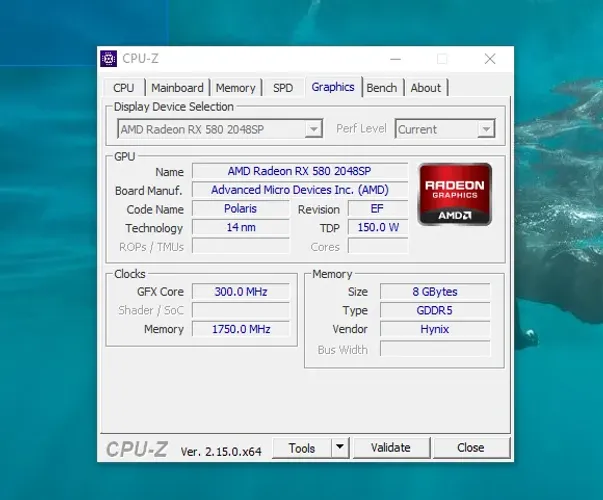Minimize the CPU-Z window
This screenshot has width=603, height=500.
(x=395, y=59)
